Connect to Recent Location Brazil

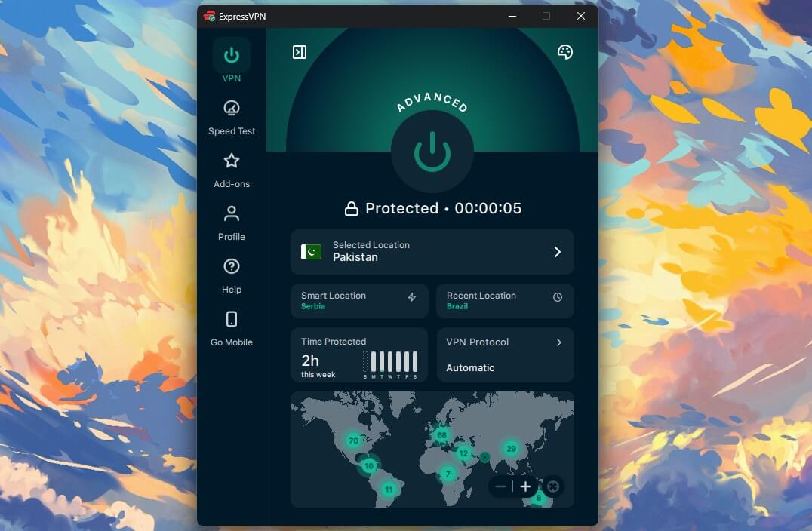point(506,301)
